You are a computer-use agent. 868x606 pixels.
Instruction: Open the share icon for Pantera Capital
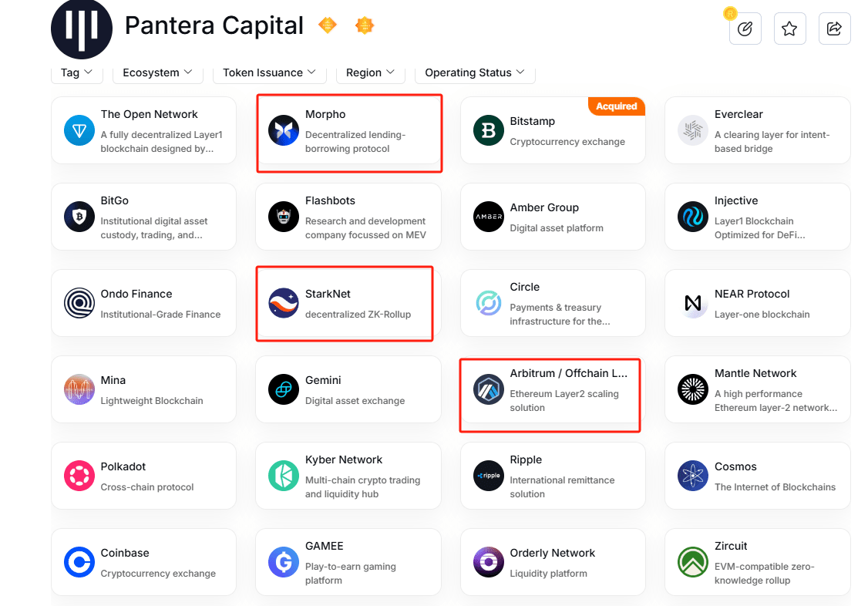(x=835, y=28)
